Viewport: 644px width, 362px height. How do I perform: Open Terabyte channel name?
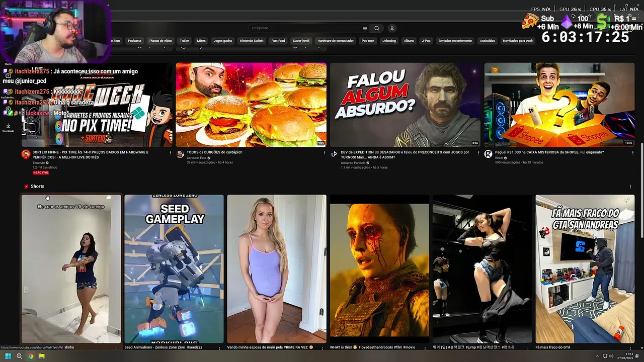(x=39, y=163)
